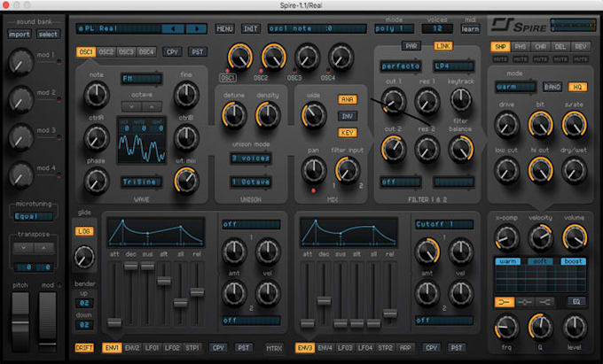Load the next preset with right arrow

pyautogui.click(x=197, y=29)
